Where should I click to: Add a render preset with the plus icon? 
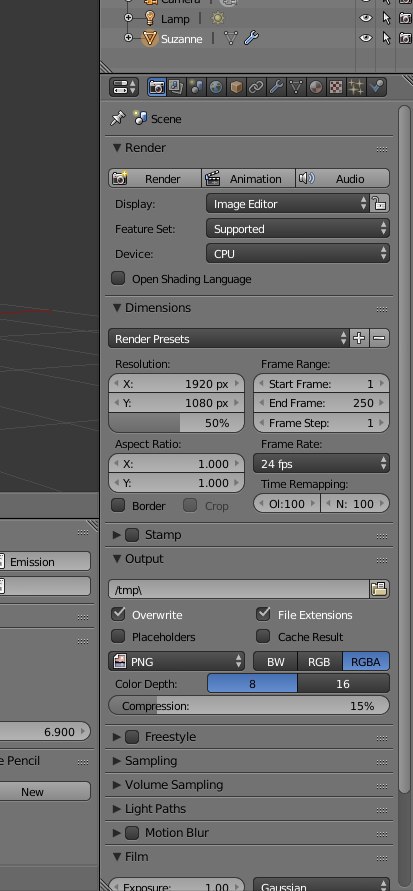359,338
